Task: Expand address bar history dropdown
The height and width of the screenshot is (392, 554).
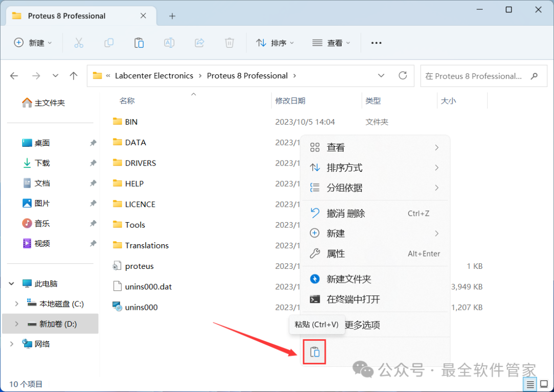Action: [381, 75]
